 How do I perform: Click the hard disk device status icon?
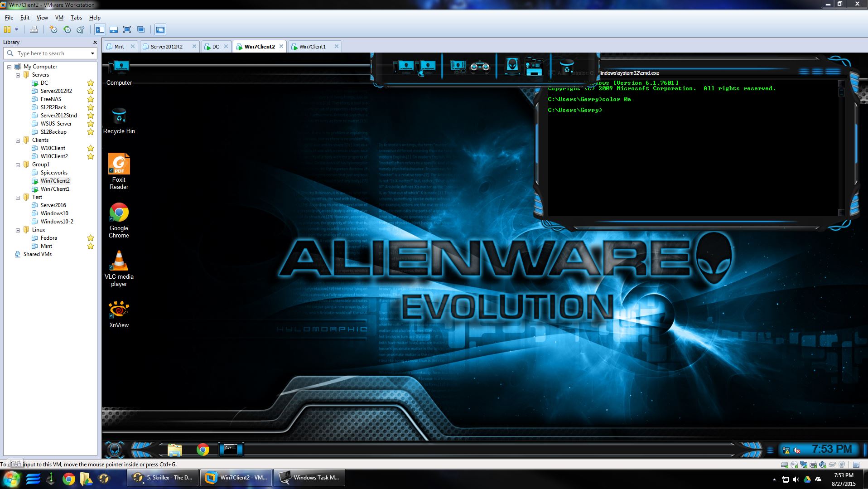pyautogui.click(x=785, y=465)
